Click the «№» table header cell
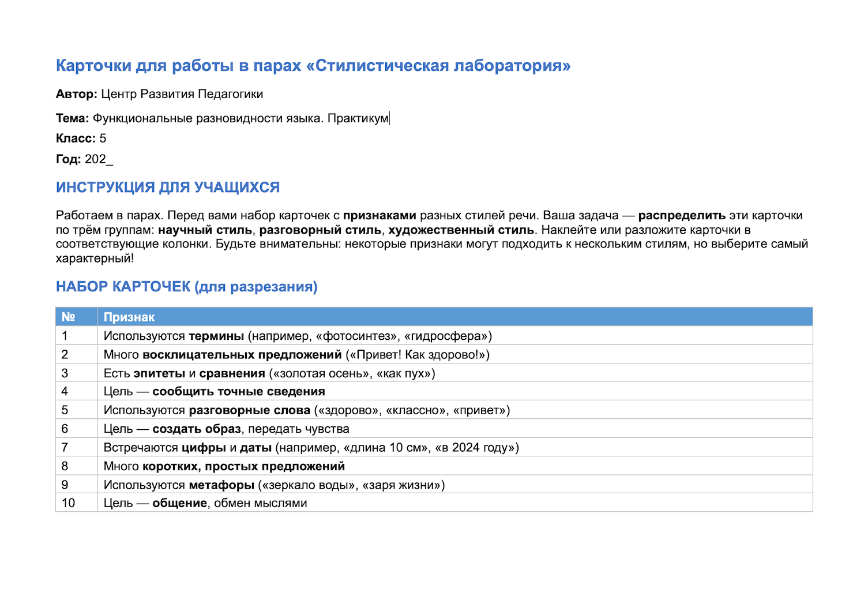Viewport: 868px width, 600px height. coord(77,317)
